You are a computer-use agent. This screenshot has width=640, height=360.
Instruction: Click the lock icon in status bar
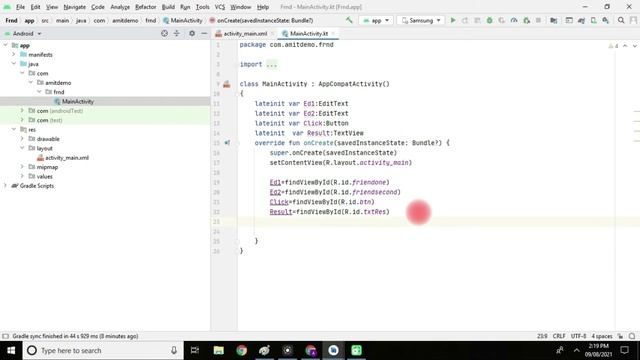[x=620, y=336]
